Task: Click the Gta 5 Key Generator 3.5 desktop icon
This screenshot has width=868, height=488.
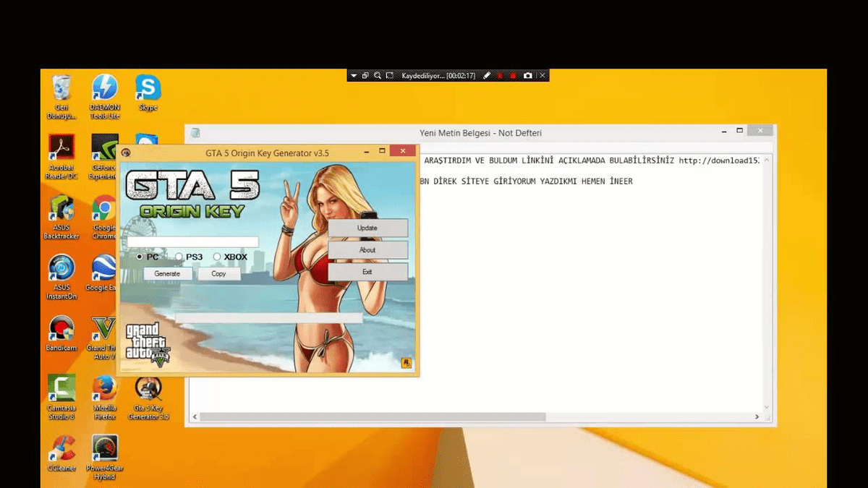Action: point(148,397)
